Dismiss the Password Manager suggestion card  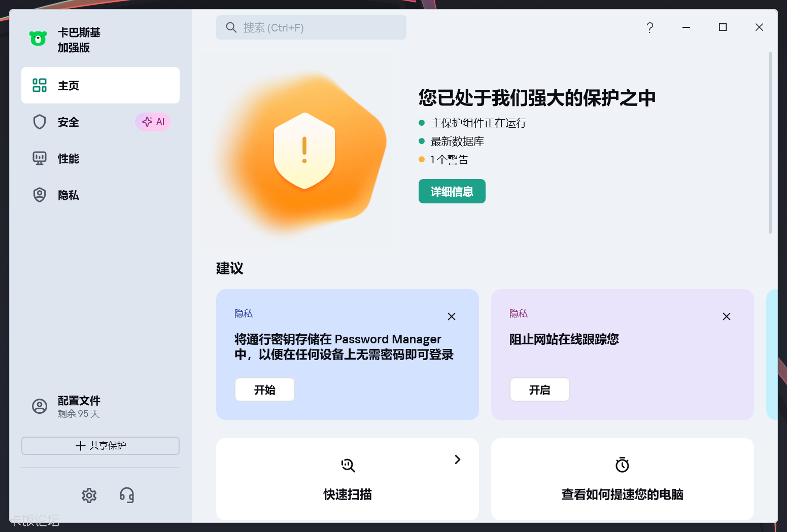(x=452, y=316)
